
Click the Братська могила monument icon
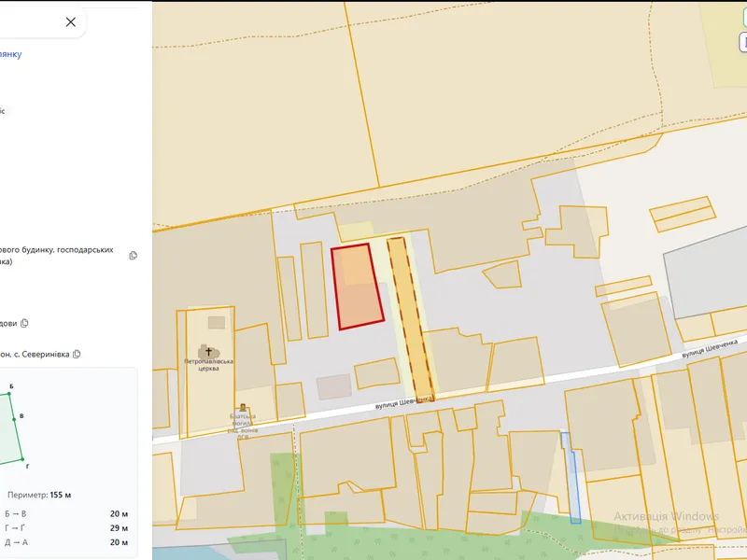243,407
